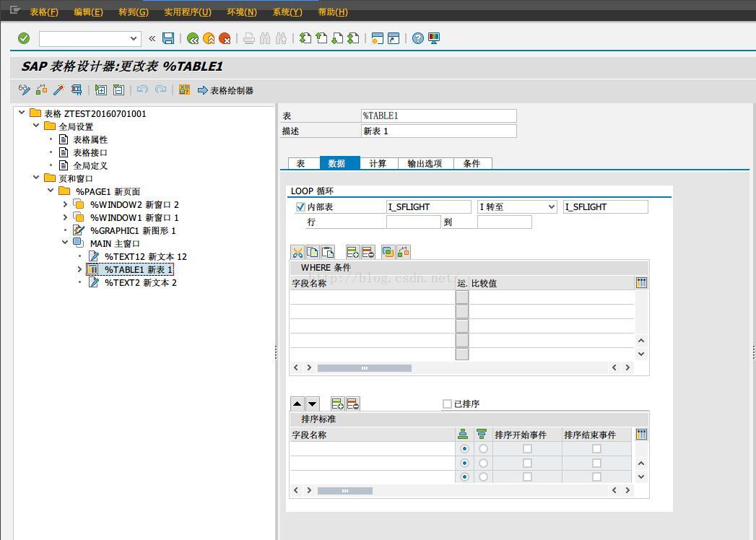The width and height of the screenshot is (756, 540).
Task: Click the First Page icon
Action: [x=305, y=38]
